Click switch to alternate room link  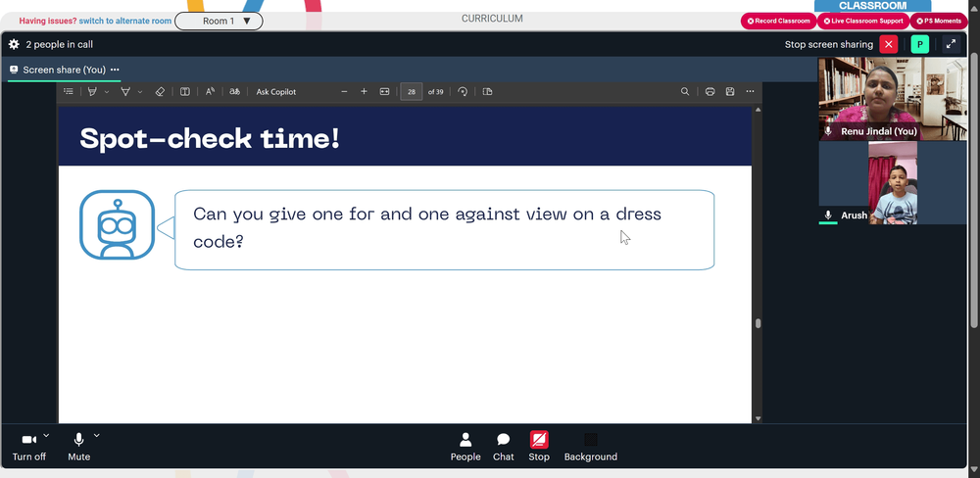point(125,22)
